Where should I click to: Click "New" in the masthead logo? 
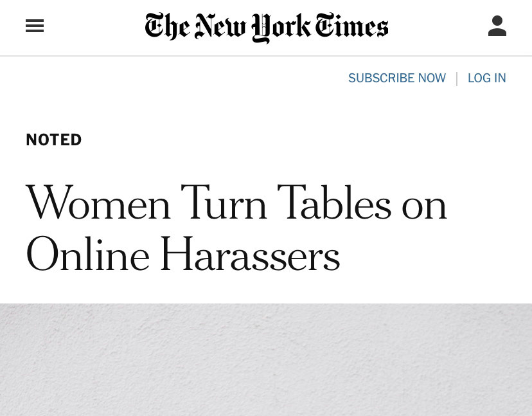click(220, 27)
